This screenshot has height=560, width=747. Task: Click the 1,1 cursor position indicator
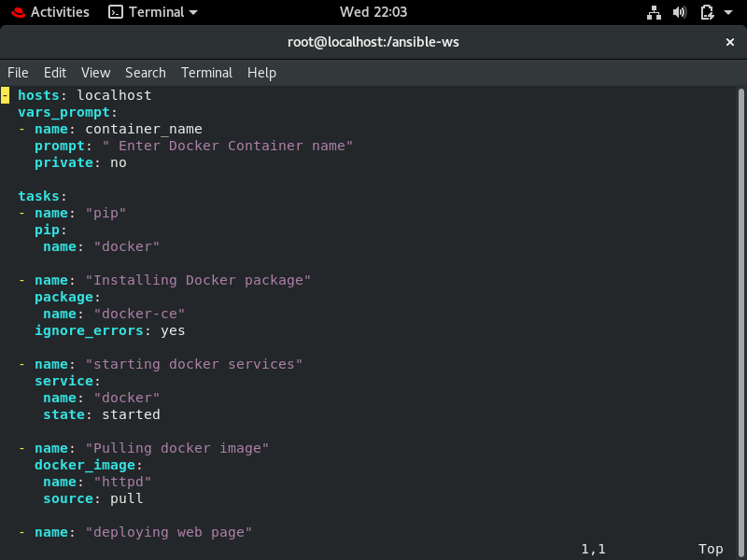tap(593, 549)
